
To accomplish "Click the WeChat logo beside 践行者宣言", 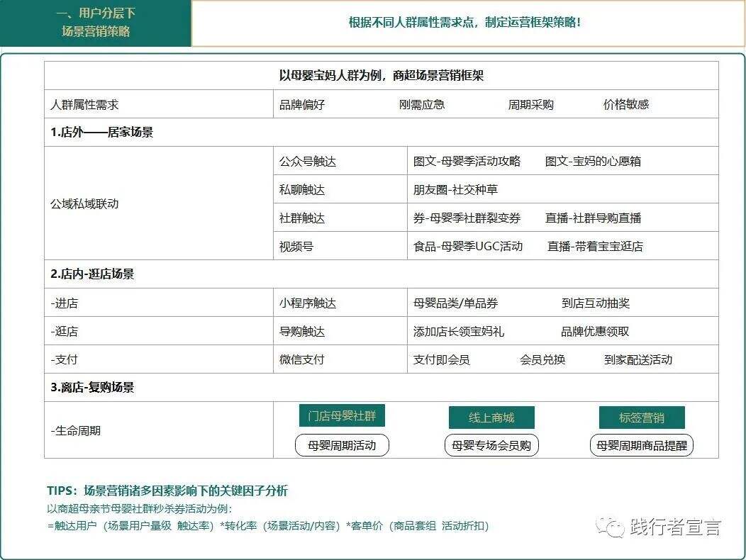I will point(610,527).
